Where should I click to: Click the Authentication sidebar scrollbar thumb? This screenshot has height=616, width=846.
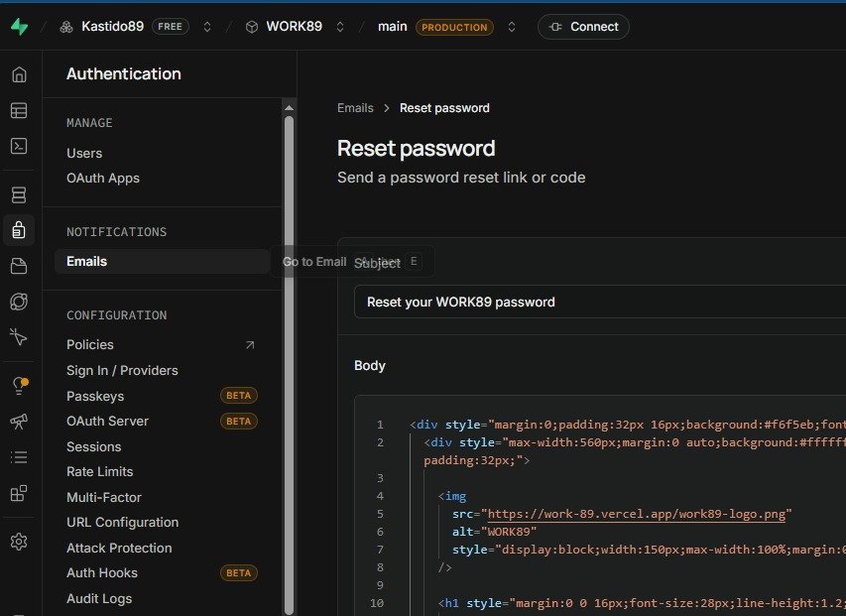290,365
